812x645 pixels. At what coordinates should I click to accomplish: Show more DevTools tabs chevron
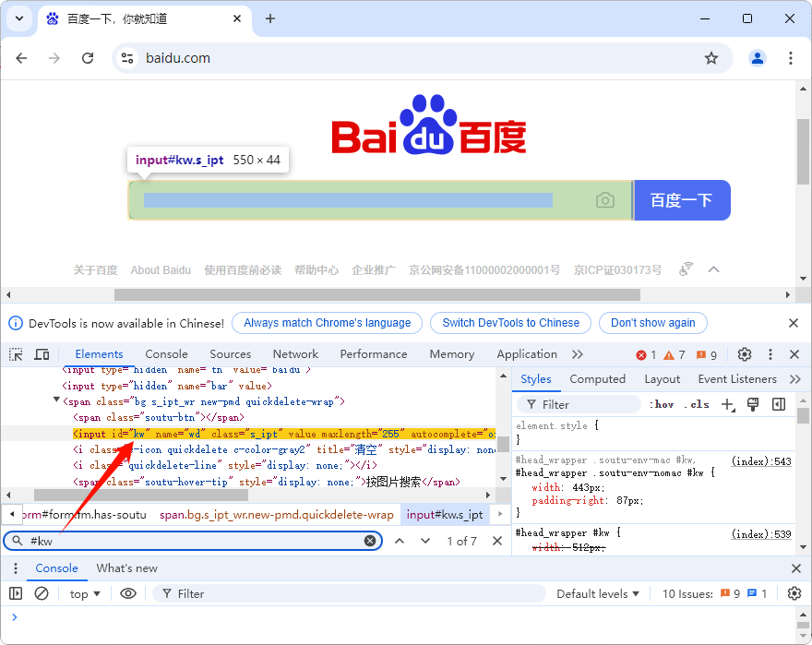pos(578,354)
